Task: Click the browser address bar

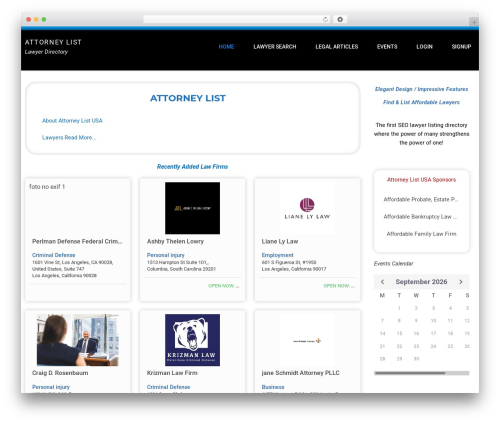Action: pyautogui.click(x=236, y=19)
